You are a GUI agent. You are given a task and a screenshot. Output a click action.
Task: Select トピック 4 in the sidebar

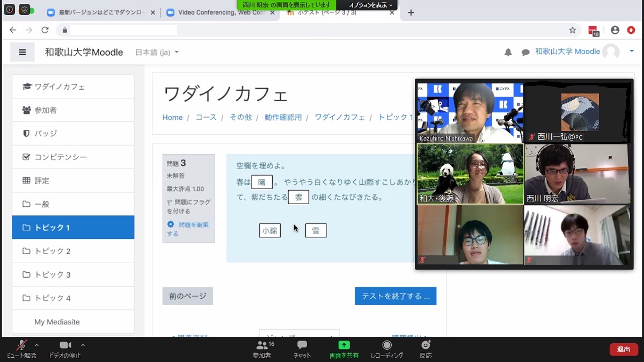73,298
